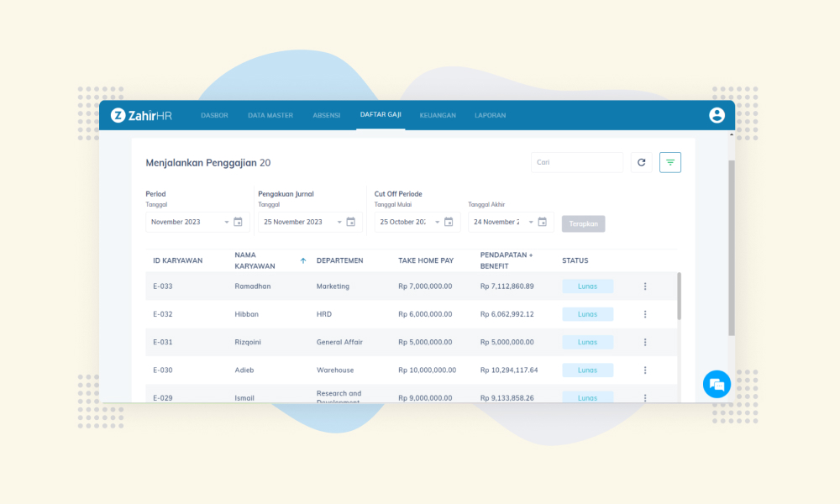Switch to the Absensi menu tab
The height and width of the screenshot is (504, 840).
tap(326, 115)
